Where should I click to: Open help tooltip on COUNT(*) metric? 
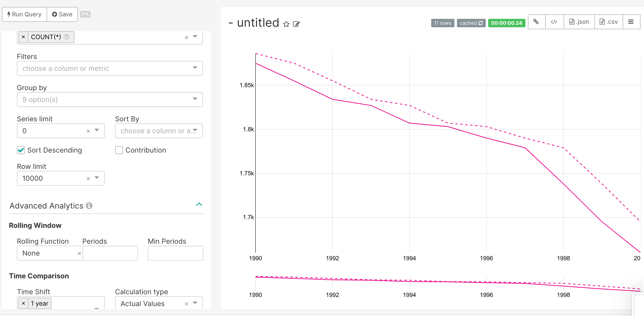(66, 37)
